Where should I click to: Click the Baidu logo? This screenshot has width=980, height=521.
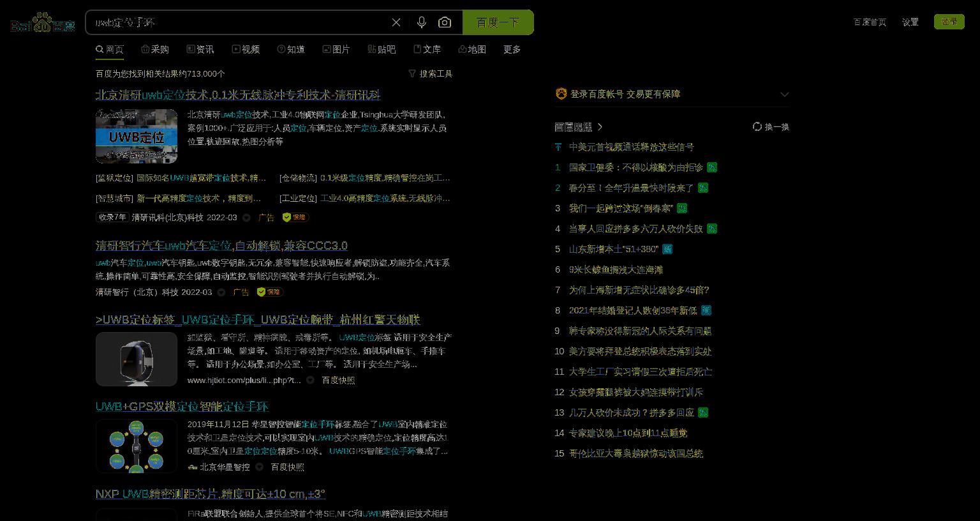tap(43, 22)
